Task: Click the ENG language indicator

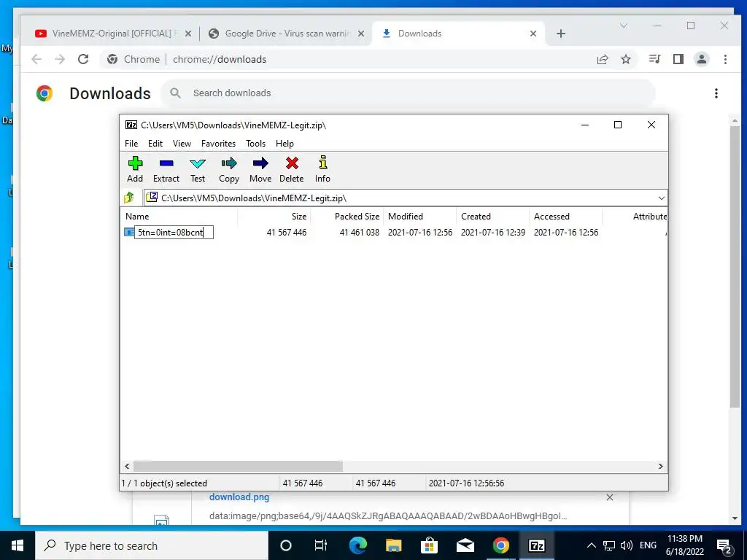Action: 648,545
